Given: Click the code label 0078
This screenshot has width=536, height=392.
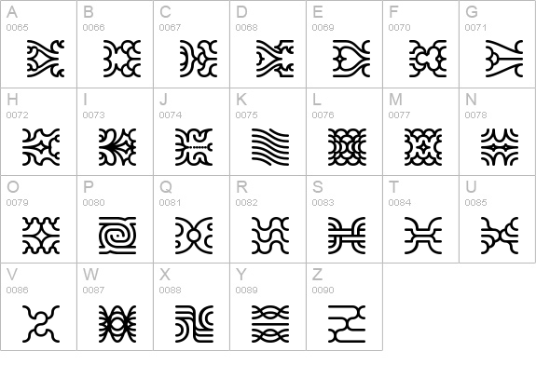Looking at the screenshot, I should [x=475, y=115].
